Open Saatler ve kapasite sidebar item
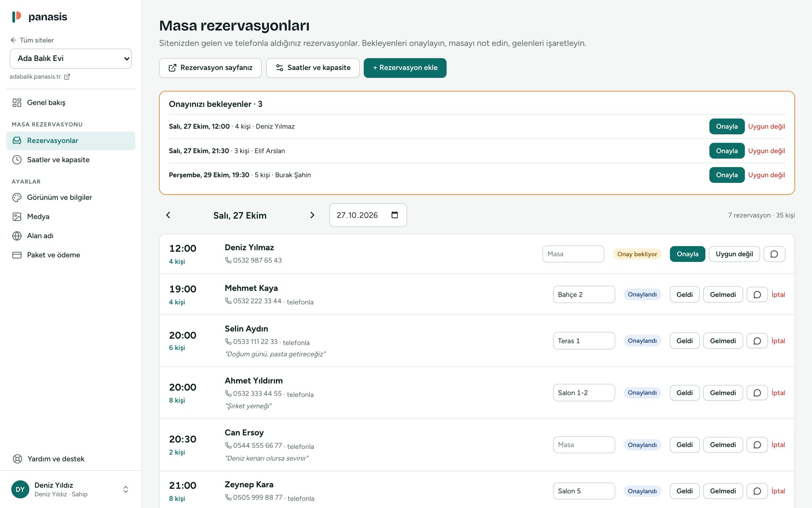The width and height of the screenshot is (812, 508). point(71,160)
